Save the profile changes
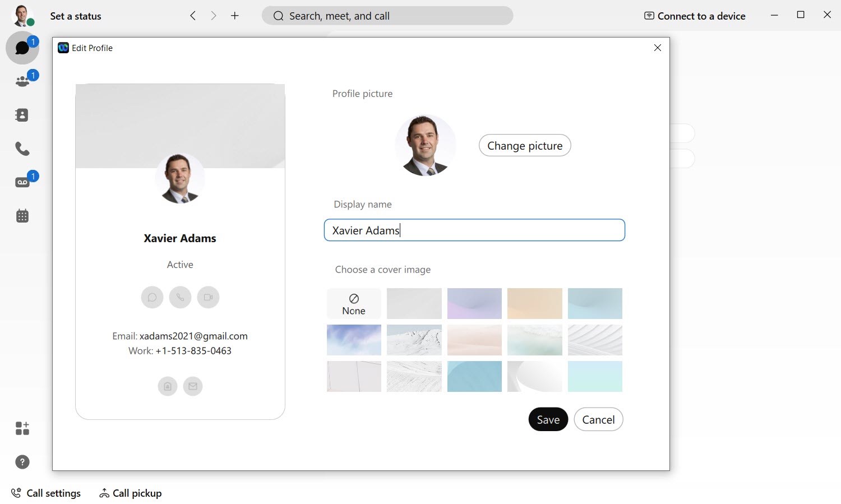Screen dimensions: 841x504 pos(548,419)
